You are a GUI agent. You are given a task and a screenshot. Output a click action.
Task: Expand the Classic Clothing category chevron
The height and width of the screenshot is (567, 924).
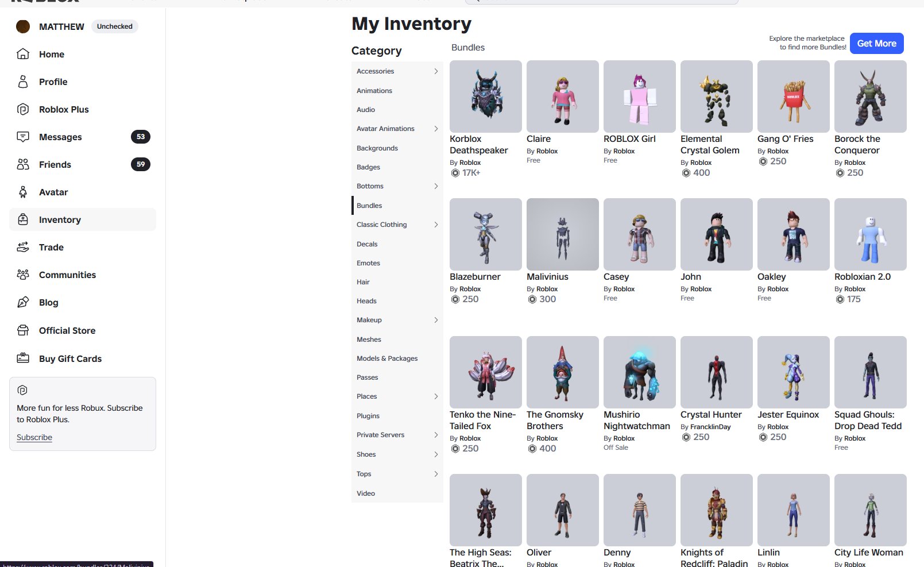(x=436, y=225)
